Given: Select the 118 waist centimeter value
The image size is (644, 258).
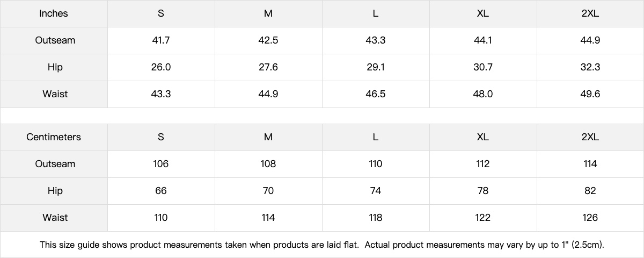Looking at the screenshot, I should pyautogui.click(x=376, y=218).
